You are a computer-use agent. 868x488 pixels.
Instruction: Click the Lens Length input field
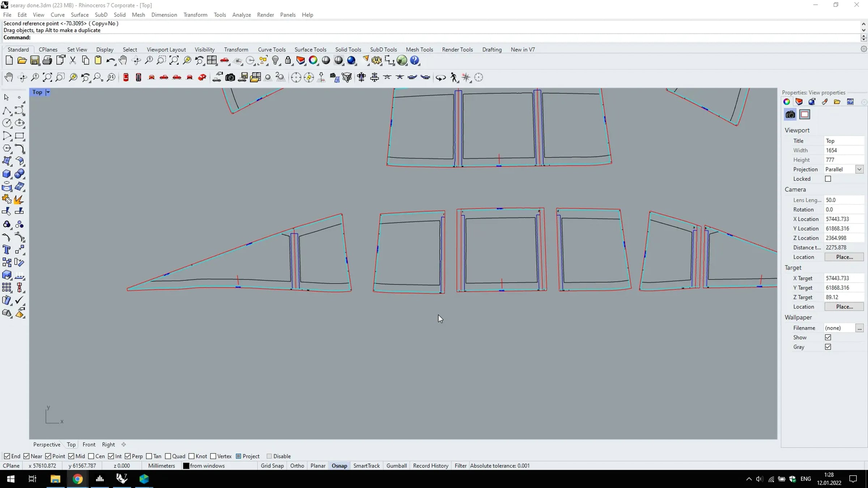tap(843, 200)
